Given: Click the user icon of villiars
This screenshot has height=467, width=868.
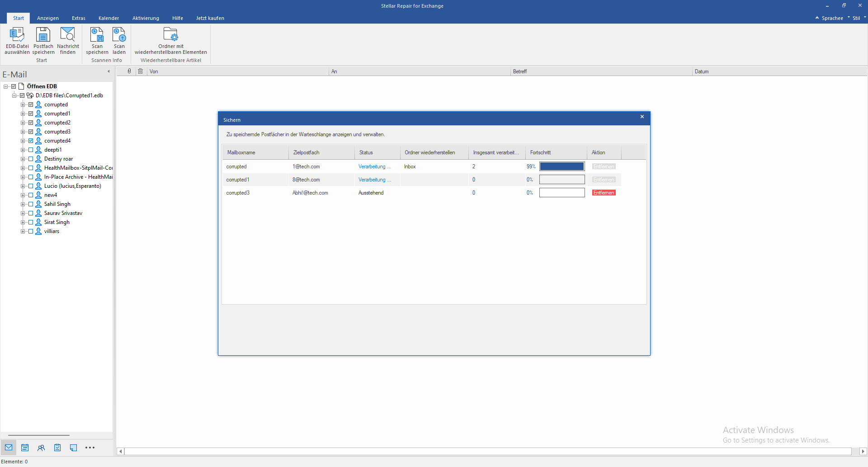Looking at the screenshot, I should click(38, 231).
